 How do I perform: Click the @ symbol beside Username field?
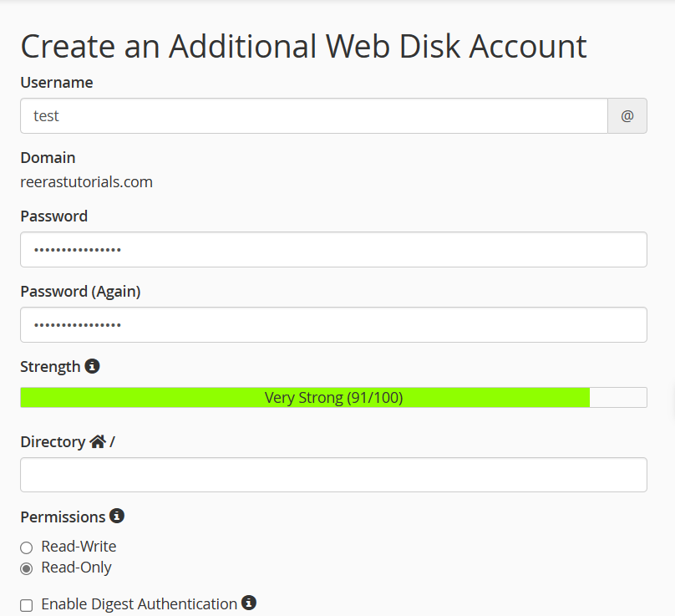point(627,116)
